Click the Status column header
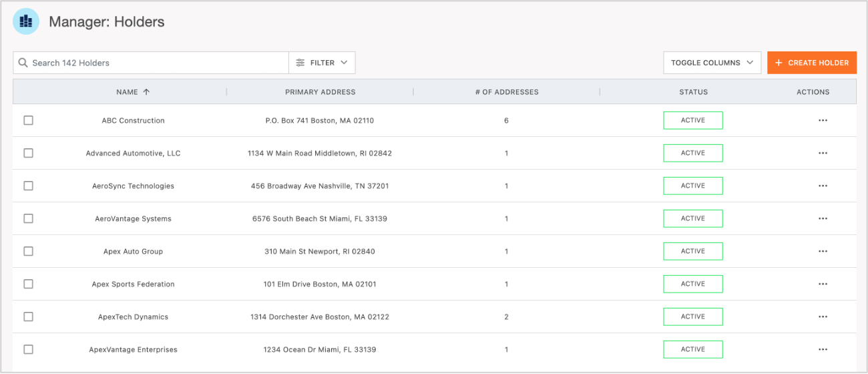This screenshot has height=374, width=868. pos(693,92)
